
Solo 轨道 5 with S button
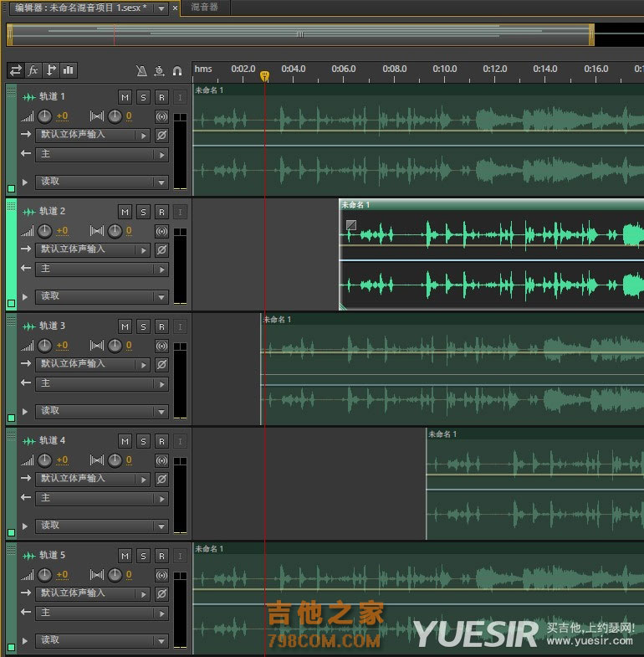click(x=143, y=556)
